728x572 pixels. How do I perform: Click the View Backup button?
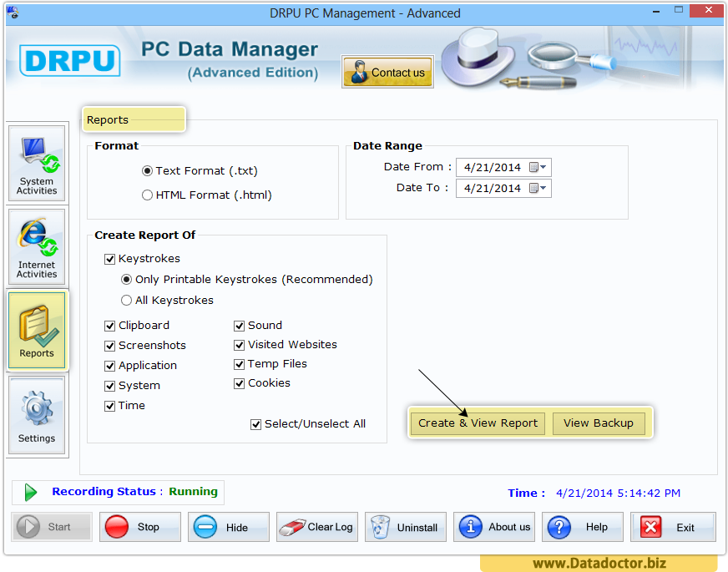(599, 423)
